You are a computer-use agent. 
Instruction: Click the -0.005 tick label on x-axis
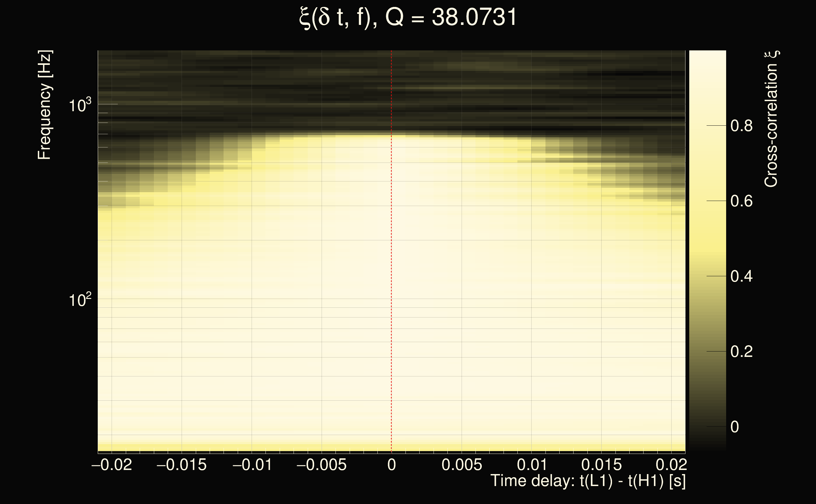coord(321,465)
